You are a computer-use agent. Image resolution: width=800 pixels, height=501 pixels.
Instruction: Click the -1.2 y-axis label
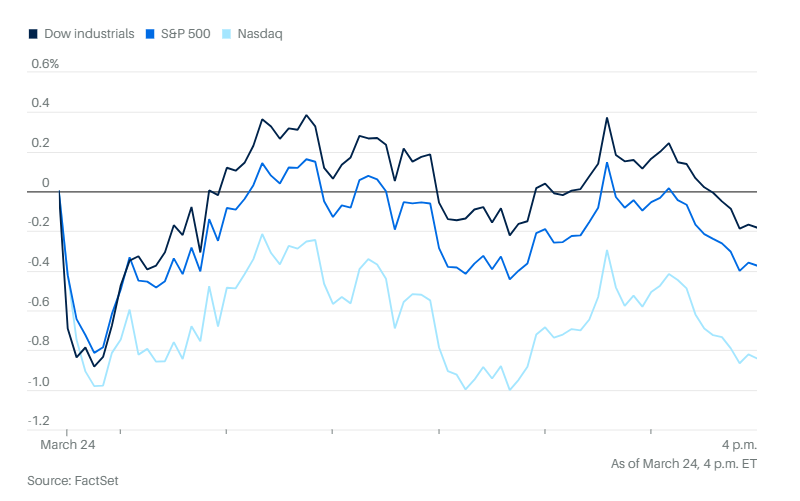(38, 422)
